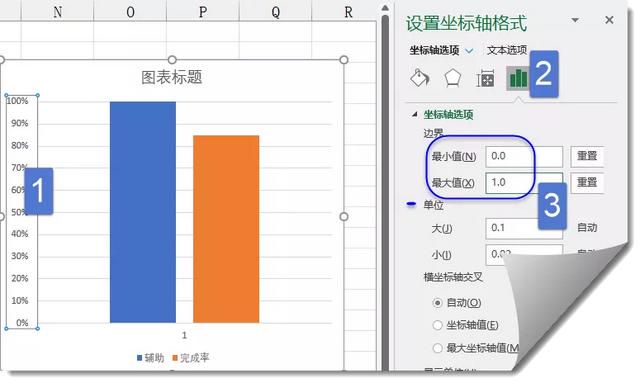This screenshot has width=640, height=383.
Task: Click the 最大值 input field
Action: coord(524,183)
